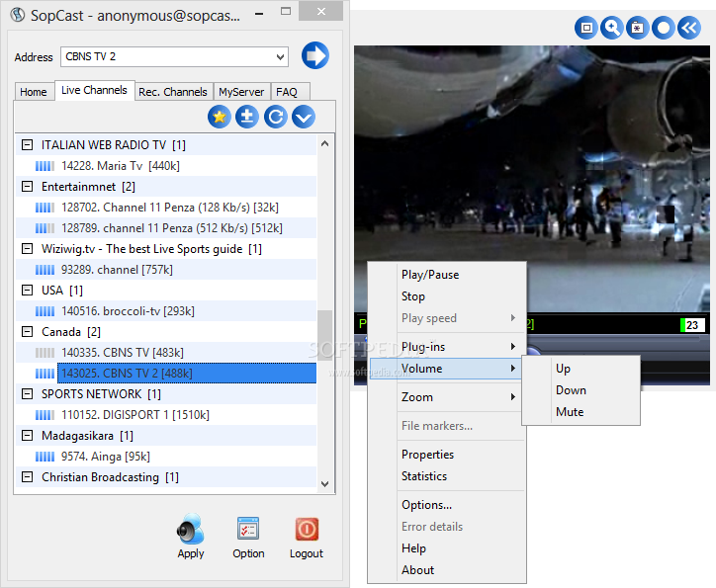Choose Options... in the context menu
The height and width of the screenshot is (588, 716).
click(447, 505)
